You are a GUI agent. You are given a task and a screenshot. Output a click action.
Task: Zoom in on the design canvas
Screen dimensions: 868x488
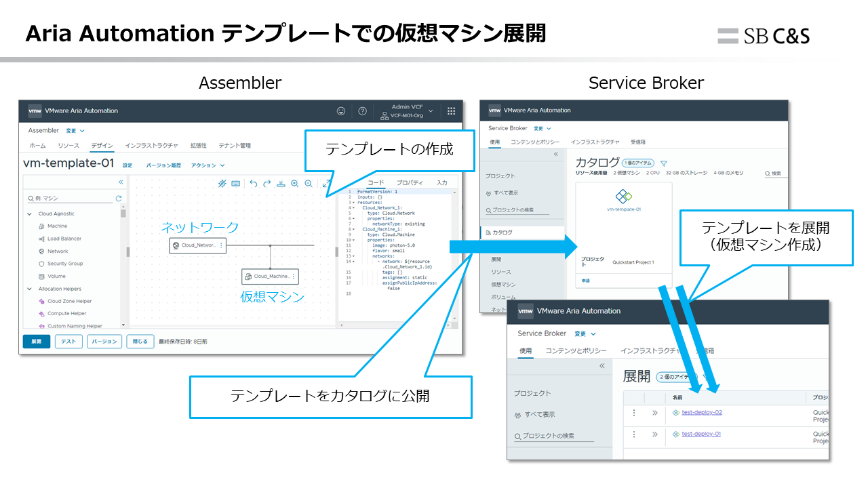(x=295, y=184)
